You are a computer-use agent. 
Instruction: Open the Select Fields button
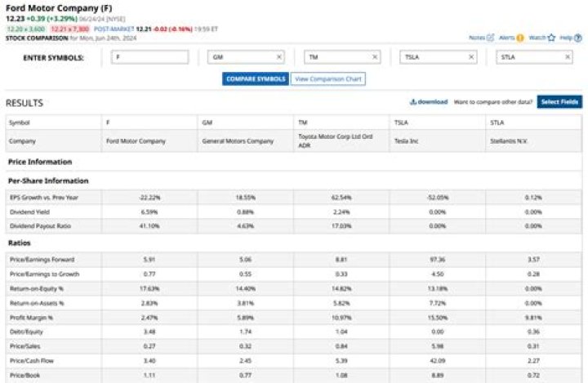tap(559, 101)
